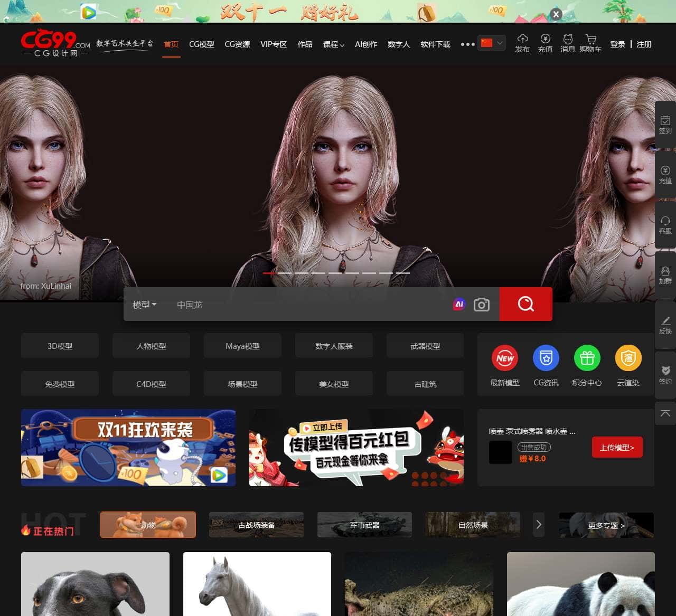Open the white horse model thumbnail
Viewport: 676px width, 616px height.
click(257, 584)
